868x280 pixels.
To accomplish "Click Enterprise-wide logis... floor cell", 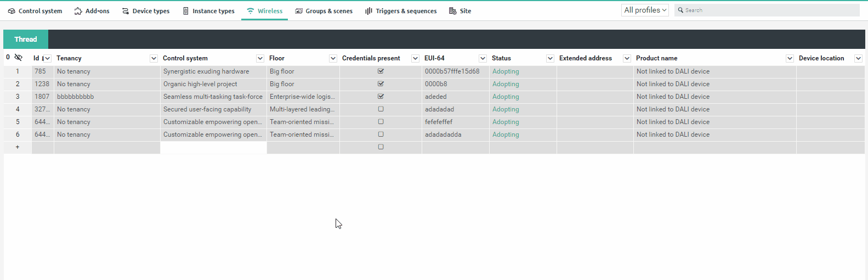I will (x=303, y=97).
